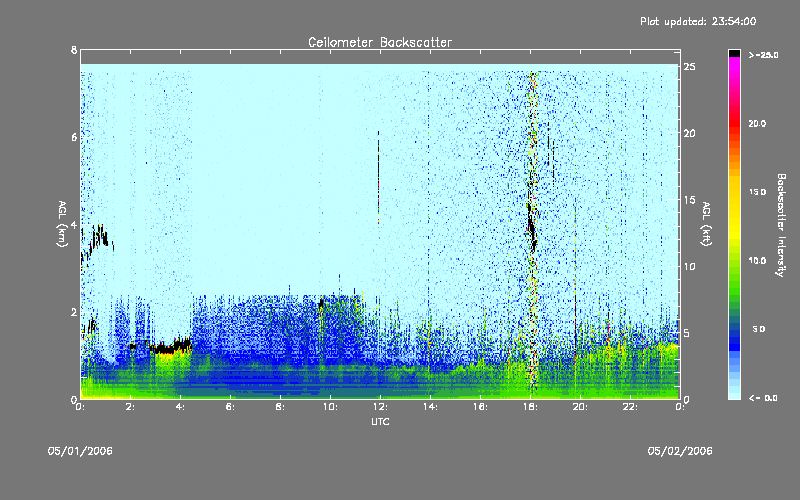Click the '6:' hour tick on x-axis
800x500 pixels.
point(230,407)
